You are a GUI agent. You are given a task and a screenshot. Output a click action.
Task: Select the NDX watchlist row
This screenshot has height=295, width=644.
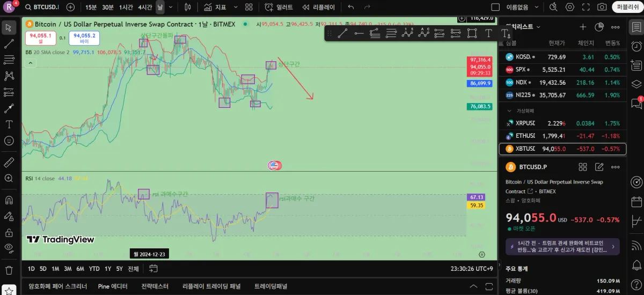point(563,83)
